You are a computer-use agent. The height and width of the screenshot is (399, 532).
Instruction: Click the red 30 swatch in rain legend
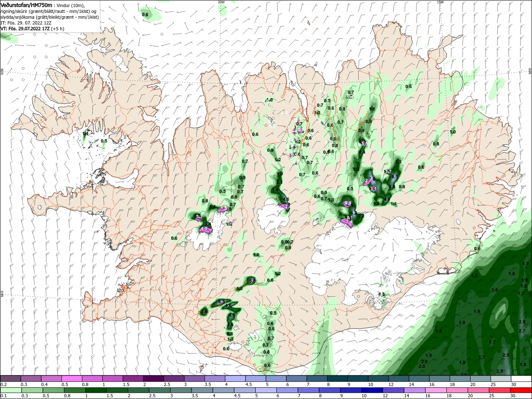522,390
